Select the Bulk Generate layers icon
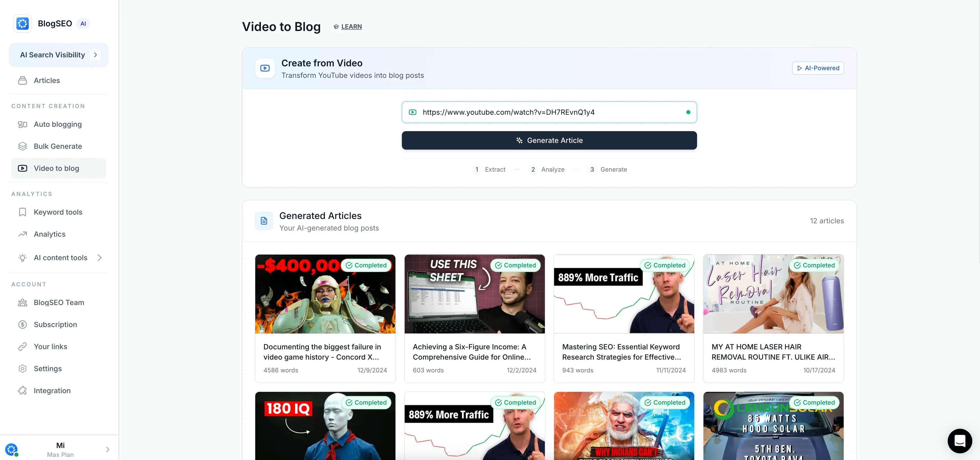 tap(23, 146)
